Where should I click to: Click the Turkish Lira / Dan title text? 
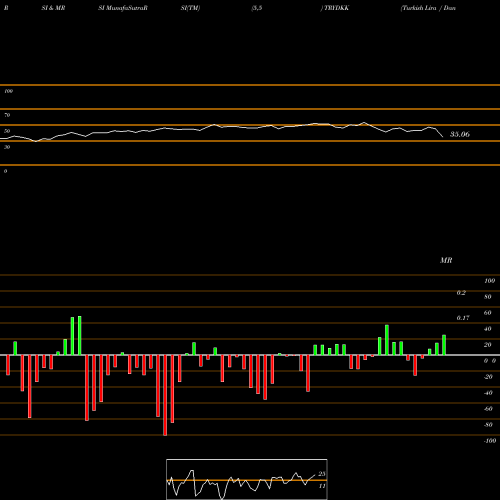(428, 8)
